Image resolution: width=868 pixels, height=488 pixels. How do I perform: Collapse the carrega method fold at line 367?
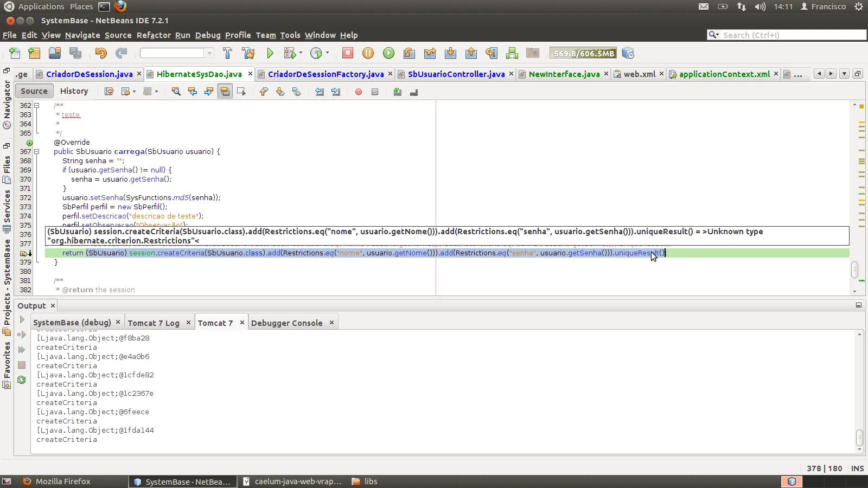(37, 152)
